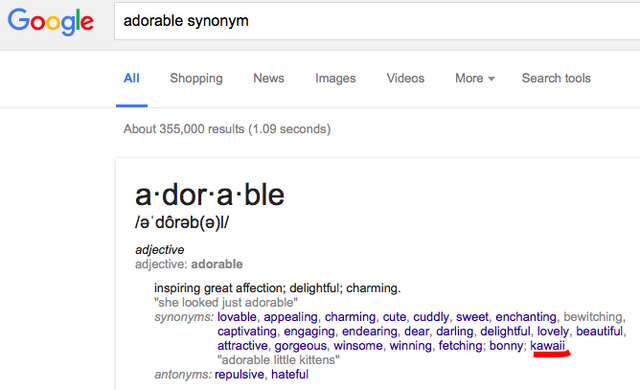
Task: Switch to the News tab
Action: click(269, 78)
